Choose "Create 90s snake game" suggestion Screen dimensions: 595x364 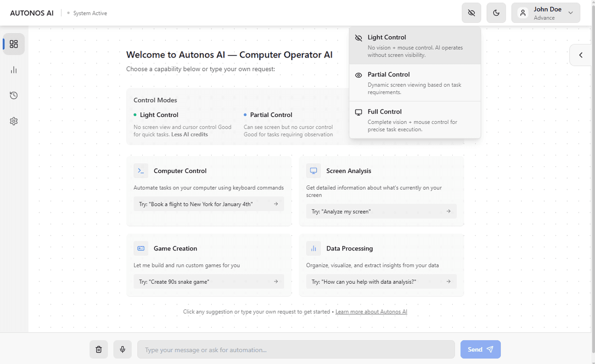point(208,282)
